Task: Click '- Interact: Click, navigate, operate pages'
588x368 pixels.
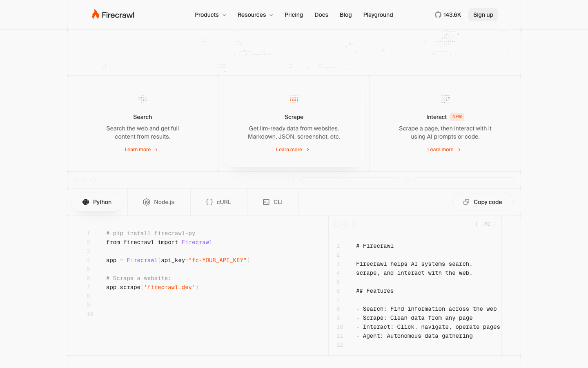Action: [428, 327]
